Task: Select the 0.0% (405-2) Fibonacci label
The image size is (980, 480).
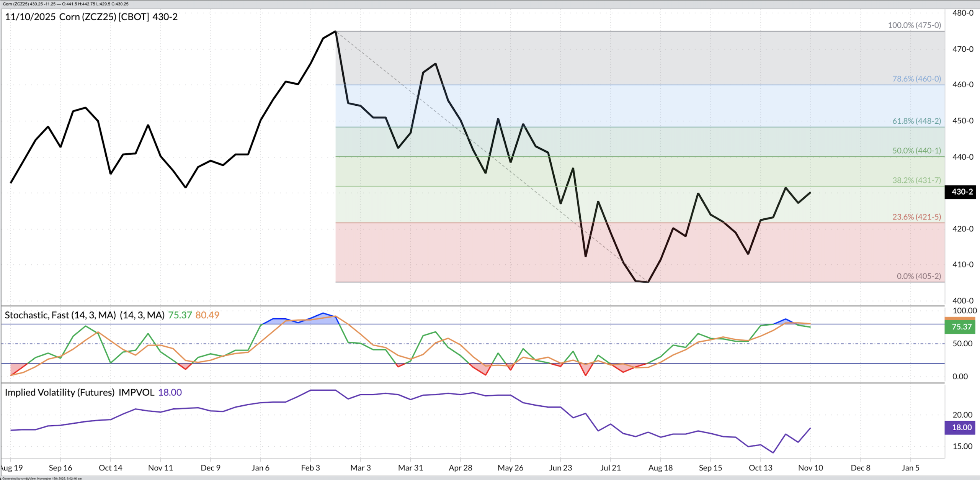Action: point(918,276)
